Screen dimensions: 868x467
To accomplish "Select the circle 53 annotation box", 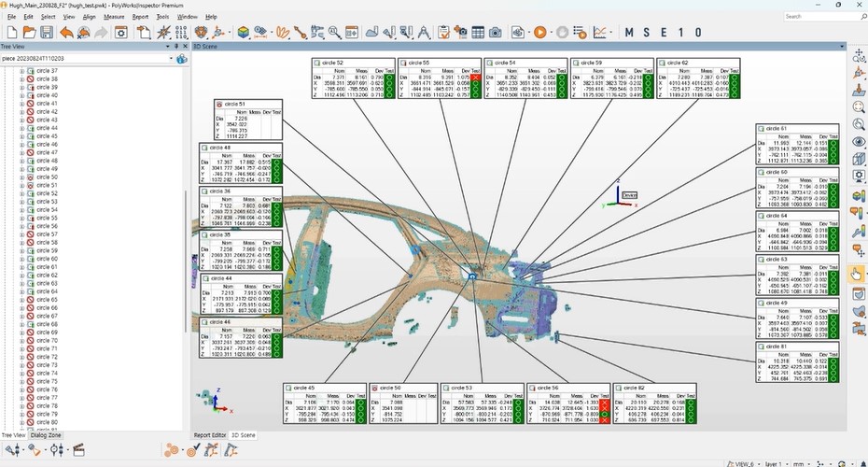I will pyautogui.click(x=483, y=403).
